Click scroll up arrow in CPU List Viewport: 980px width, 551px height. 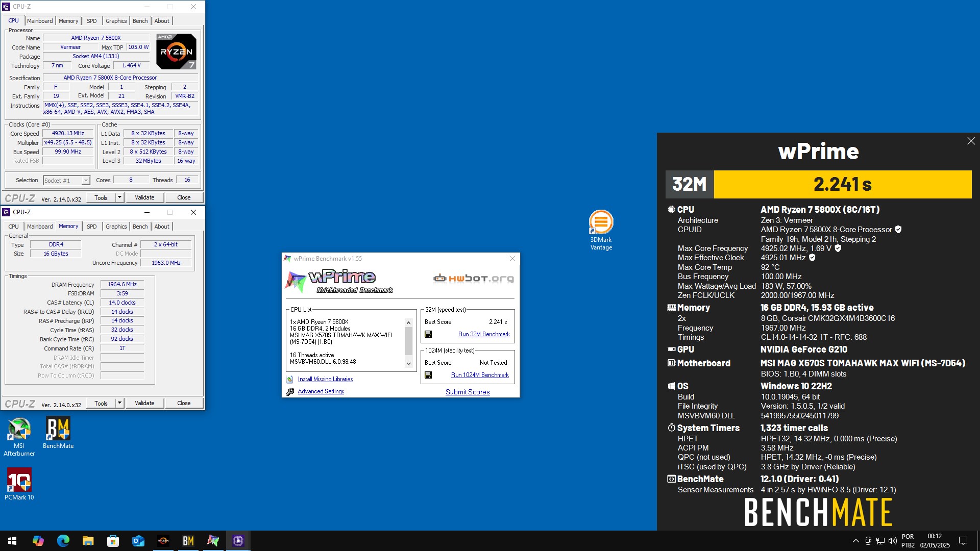tap(408, 323)
